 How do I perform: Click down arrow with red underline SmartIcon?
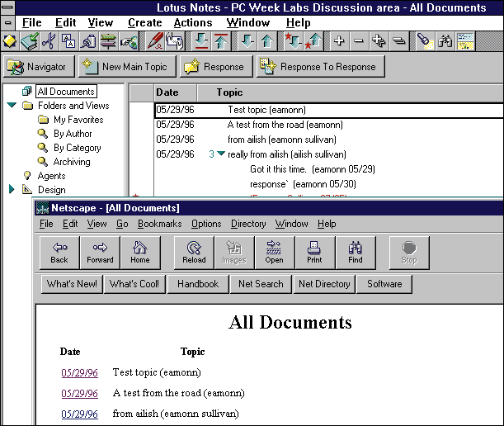201,41
